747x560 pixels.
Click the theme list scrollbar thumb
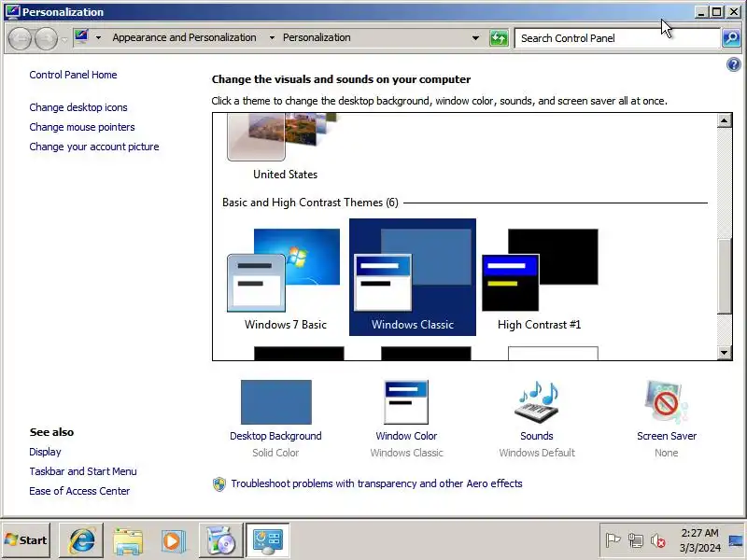pyautogui.click(x=725, y=276)
